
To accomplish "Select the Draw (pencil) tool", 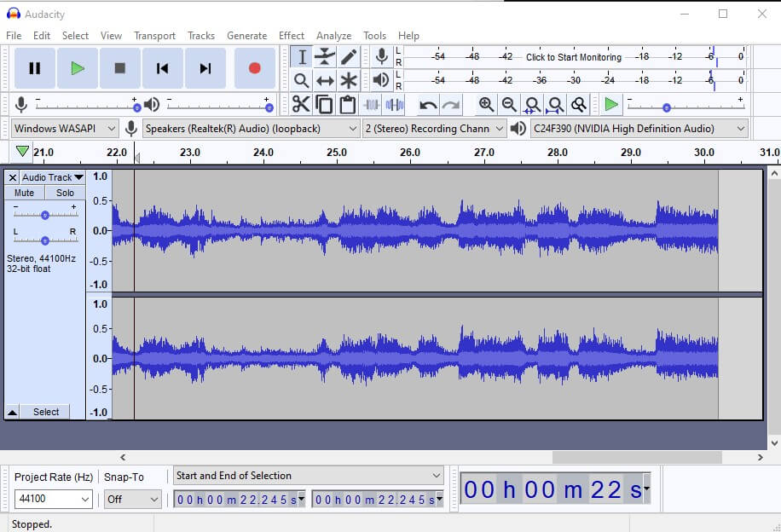I will [349, 57].
